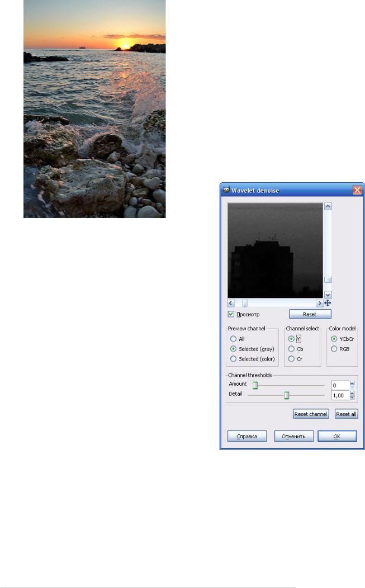
Task: Click the Detail slider handle
Action: [x=287, y=395]
